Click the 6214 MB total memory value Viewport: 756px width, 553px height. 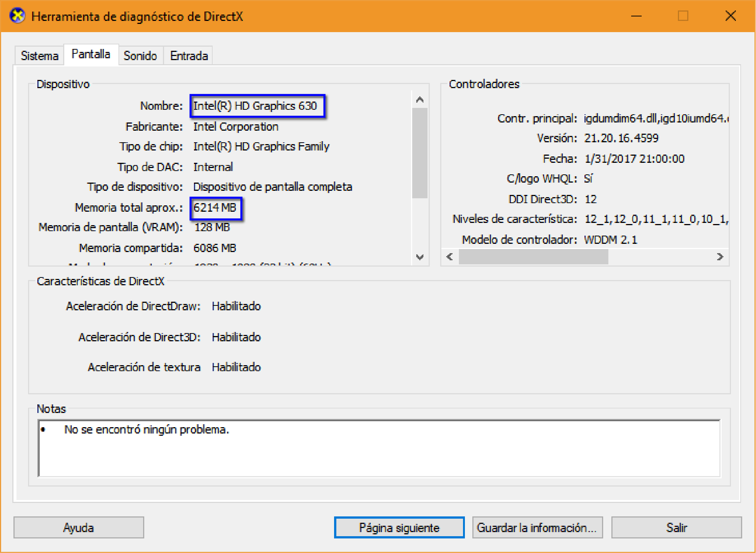click(x=216, y=208)
